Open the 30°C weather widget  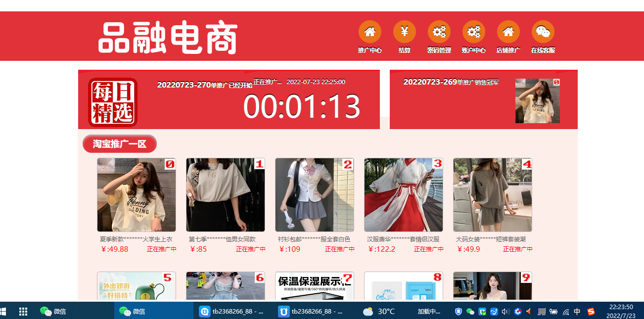tap(378, 312)
